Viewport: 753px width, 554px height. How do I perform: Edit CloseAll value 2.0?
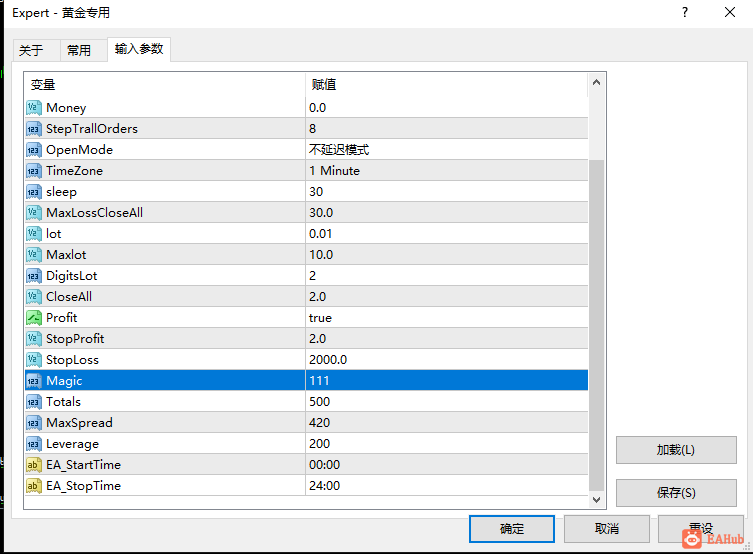(447, 297)
